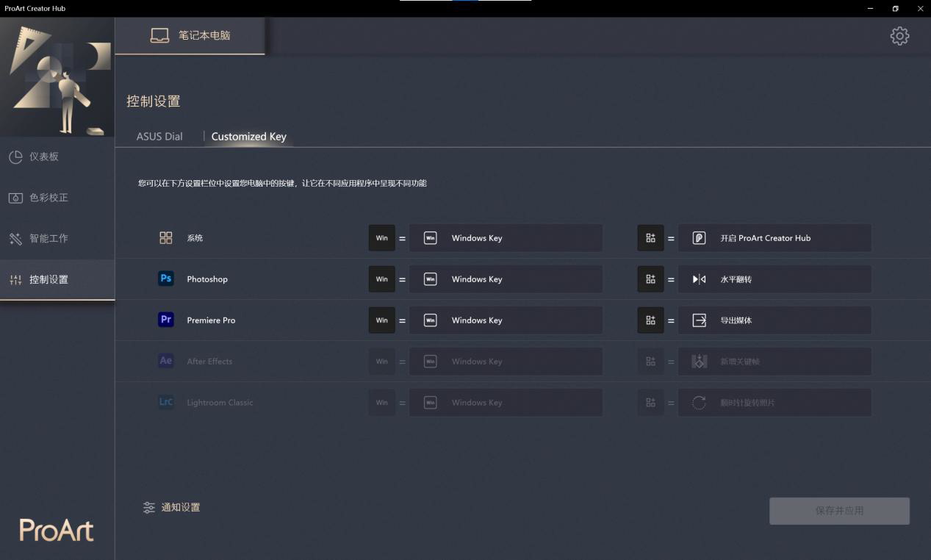This screenshot has width=931, height=560.
Task: Click the Dashboard pie chart icon (仪表板)
Action: [x=15, y=157]
